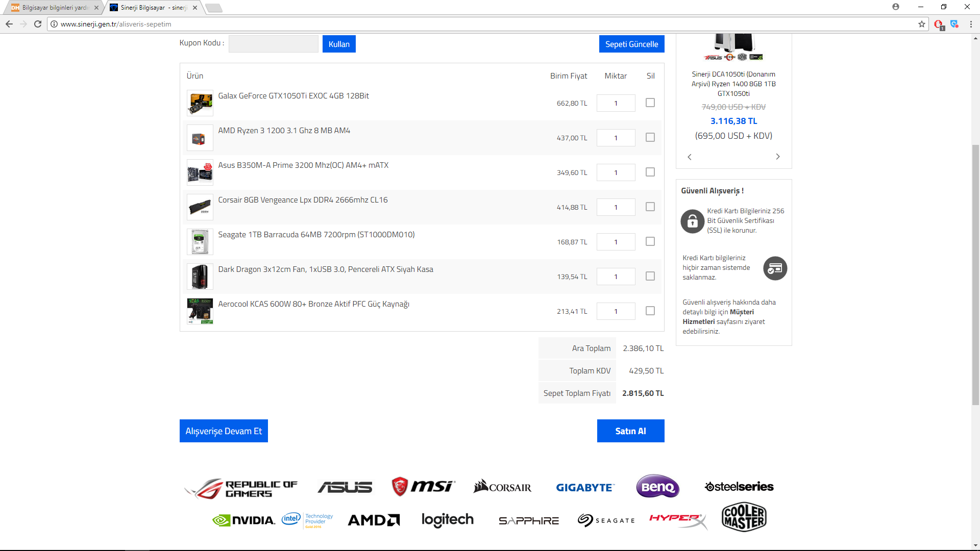This screenshot has width=980, height=551.
Task: Open the Chrome three-dot menu
Action: [x=971, y=24]
